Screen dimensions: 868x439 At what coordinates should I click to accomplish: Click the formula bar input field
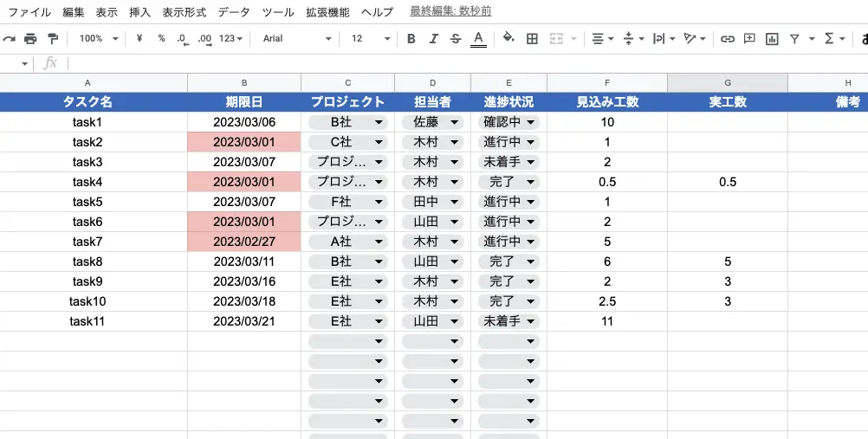pos(468,64)
